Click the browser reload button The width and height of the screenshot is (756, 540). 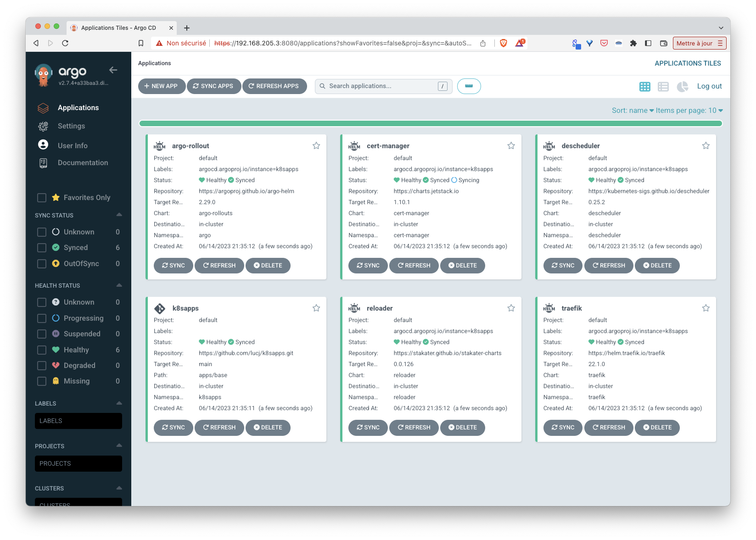tap(65, 43)
